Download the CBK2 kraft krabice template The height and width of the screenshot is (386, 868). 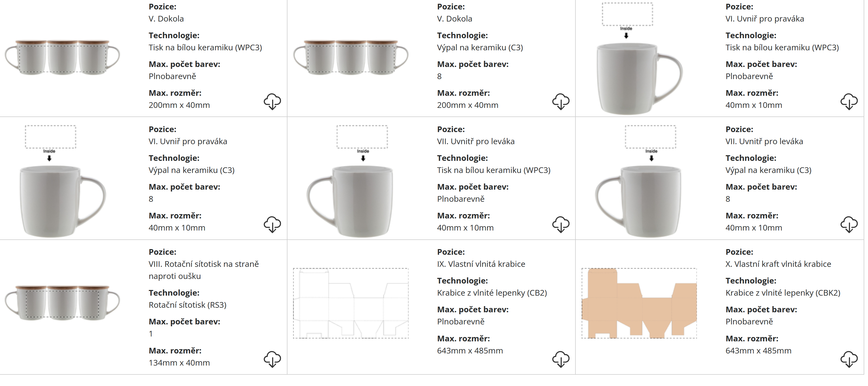point(849,359)
